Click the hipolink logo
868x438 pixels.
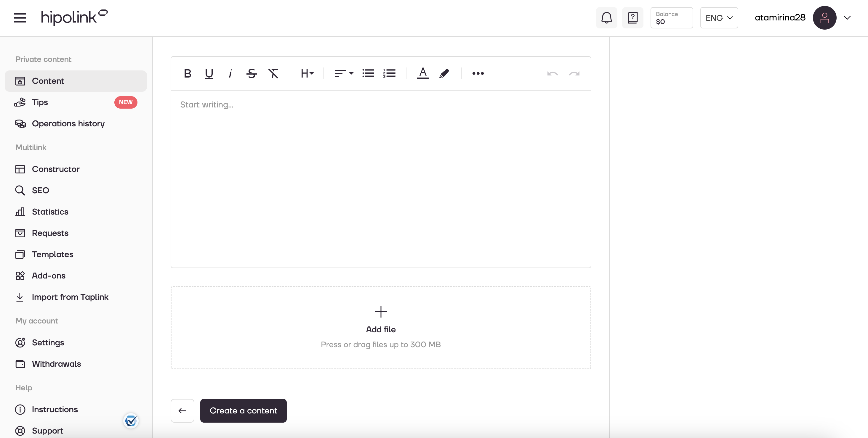coord(74,17)
